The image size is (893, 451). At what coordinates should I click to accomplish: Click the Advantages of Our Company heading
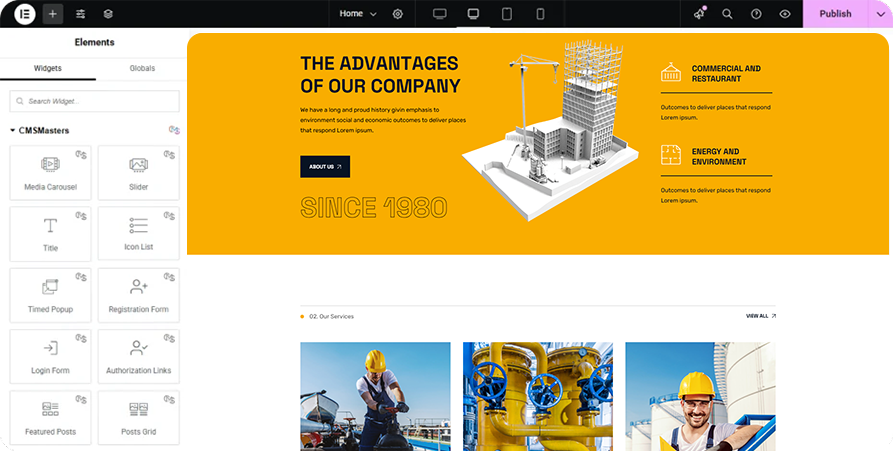coord(380,75)
